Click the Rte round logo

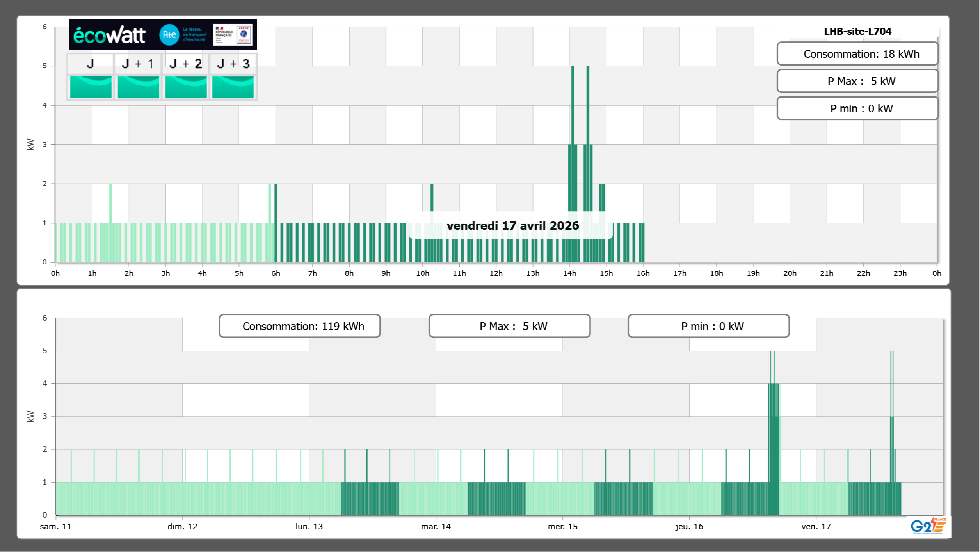point(169,35)
